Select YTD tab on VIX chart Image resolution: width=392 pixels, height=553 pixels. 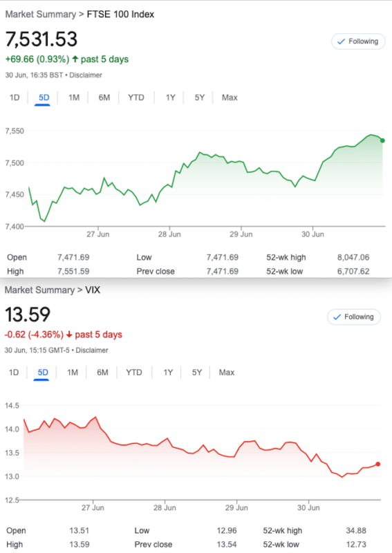134,373
